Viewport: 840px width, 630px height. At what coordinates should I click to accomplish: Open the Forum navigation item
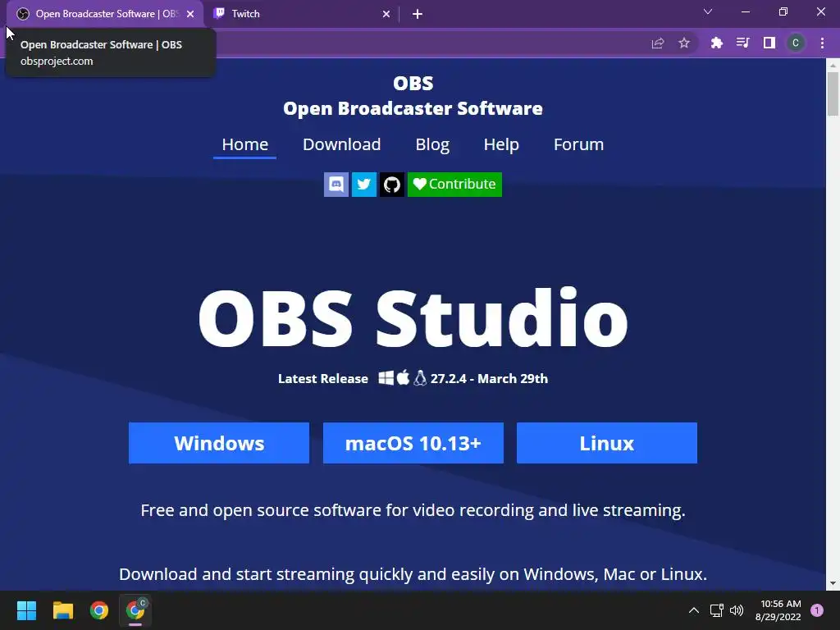(x=578, y=144)
